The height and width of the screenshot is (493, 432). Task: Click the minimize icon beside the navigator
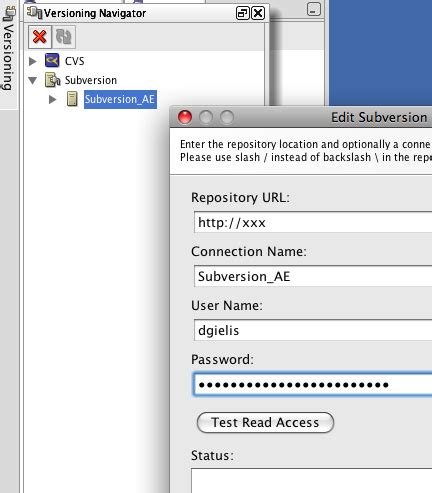coord(314,9)
